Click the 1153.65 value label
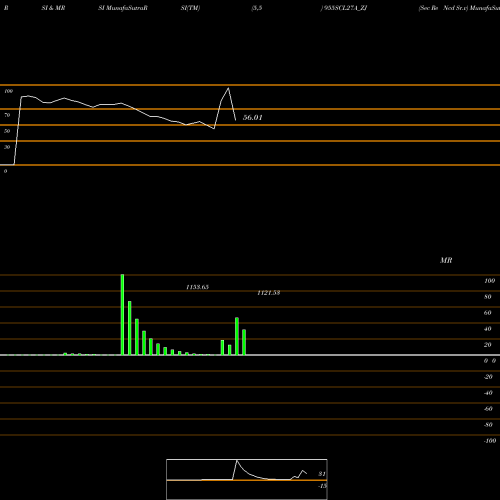500x500 pixels. tap(197, 287)
